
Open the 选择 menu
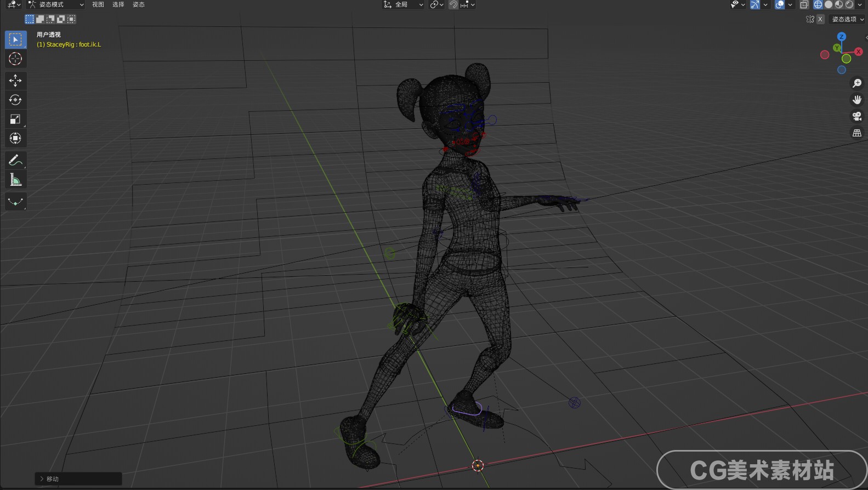click(118, 4)
